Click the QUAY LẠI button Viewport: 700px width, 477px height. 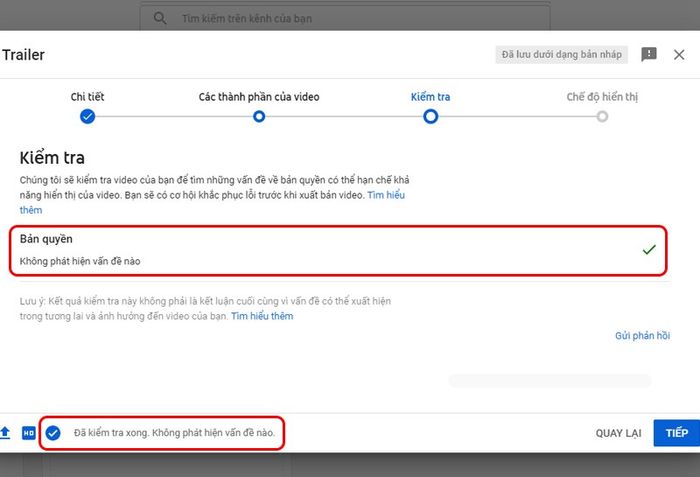pyautogui.click(x=618, y=433)
